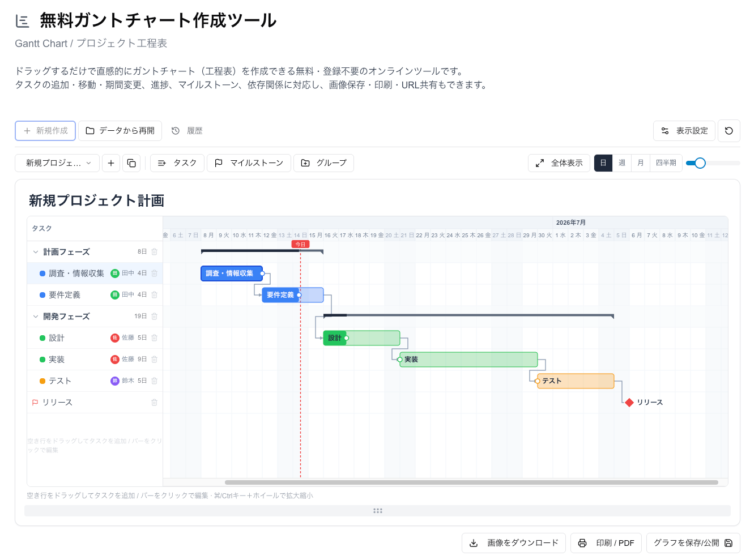Delete リリース row via trash icon
This screenshot has height=560, width=750.
pos(154,403)
